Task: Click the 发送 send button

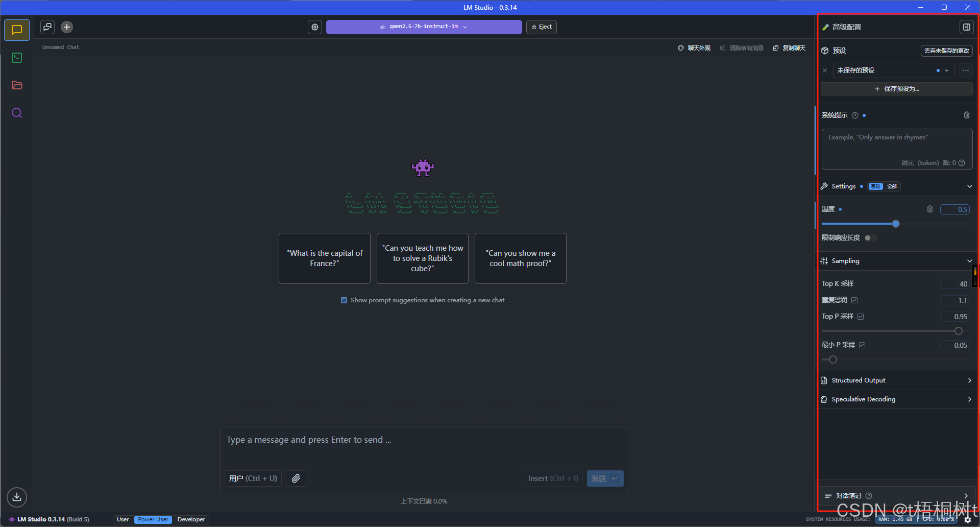Action: click(x=605, y=478)
